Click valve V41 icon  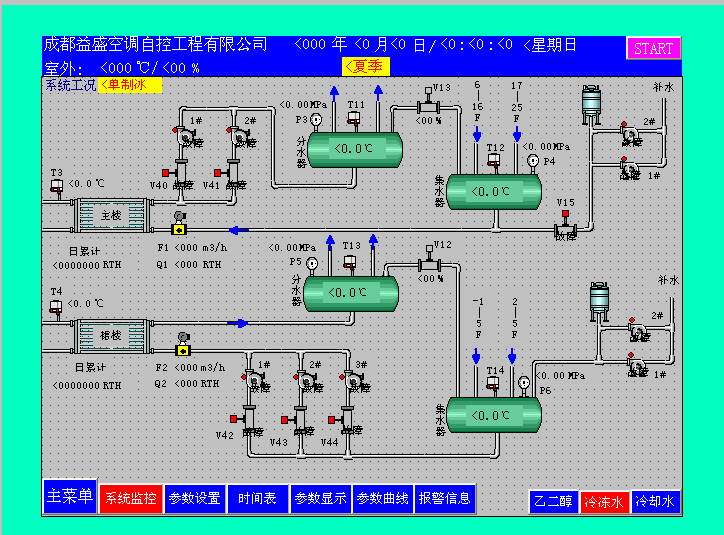(229, 174)
